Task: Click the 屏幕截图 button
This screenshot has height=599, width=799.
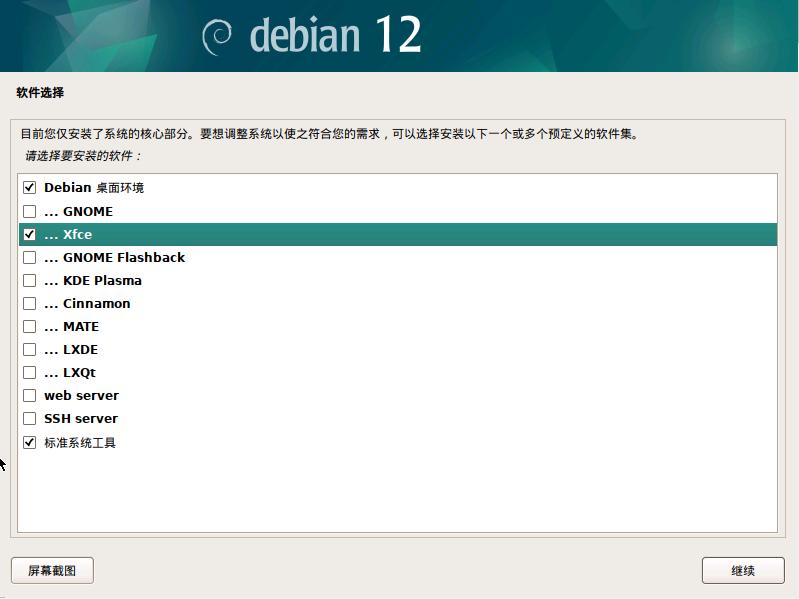Action: tap(52, 570)
